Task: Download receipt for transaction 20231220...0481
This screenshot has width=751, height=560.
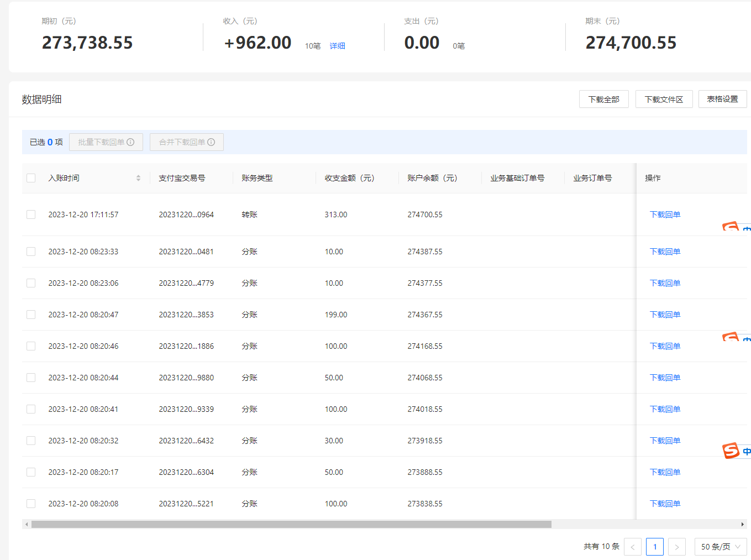Action: [665, 252]
